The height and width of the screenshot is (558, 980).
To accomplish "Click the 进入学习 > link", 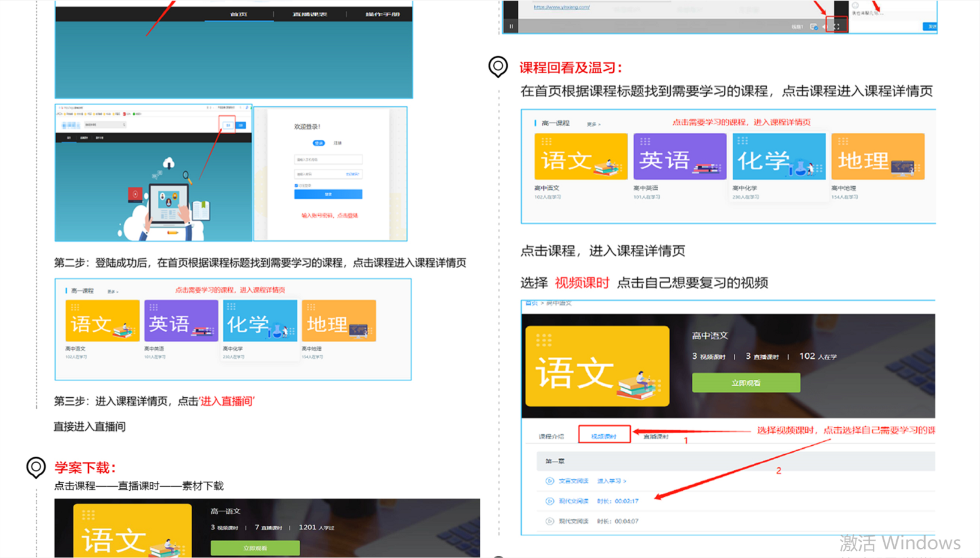I will (611, 481).
